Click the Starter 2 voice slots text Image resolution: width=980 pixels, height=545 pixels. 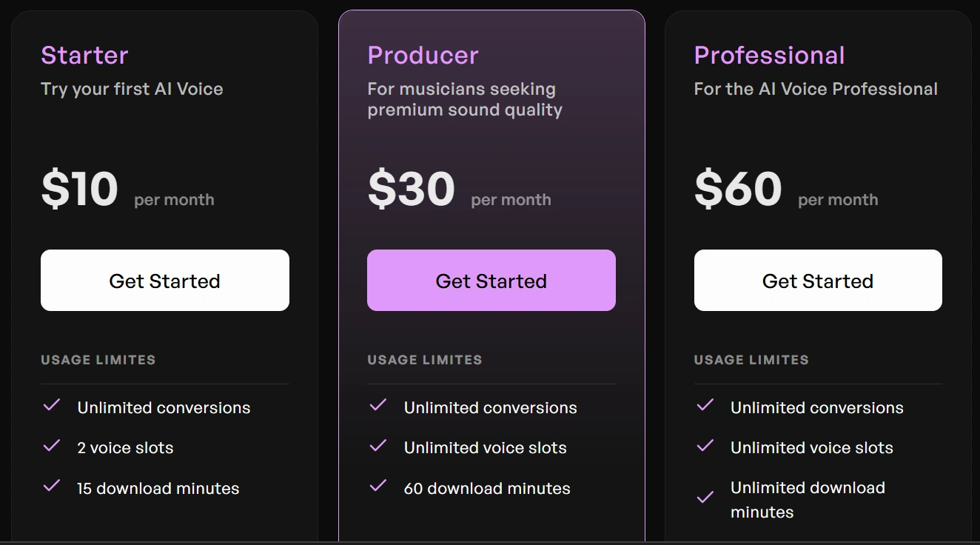pos(125,448)
